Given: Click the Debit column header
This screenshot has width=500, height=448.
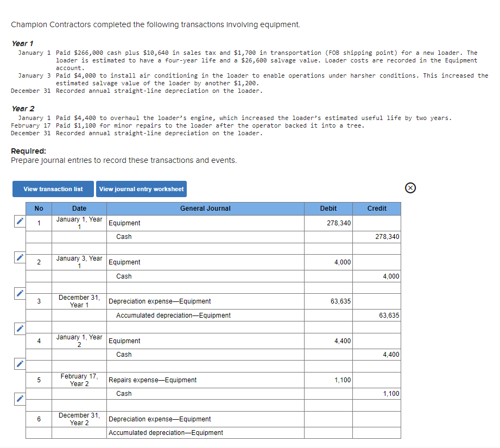Looking at the screenshot, I should (x=328, y=209).
